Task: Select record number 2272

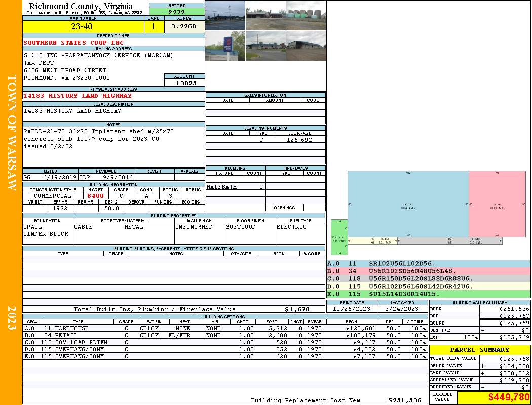Action: coord(177,12)
